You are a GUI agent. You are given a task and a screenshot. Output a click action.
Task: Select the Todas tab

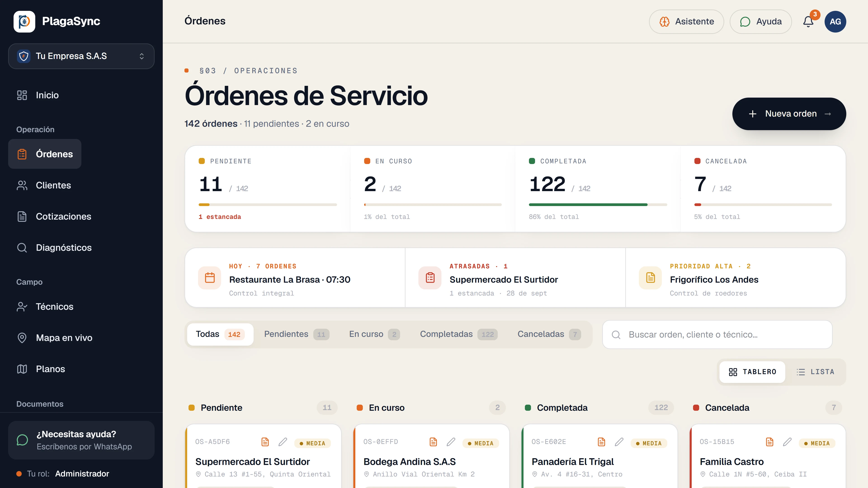pyautogui.click(x=220, y=334)
